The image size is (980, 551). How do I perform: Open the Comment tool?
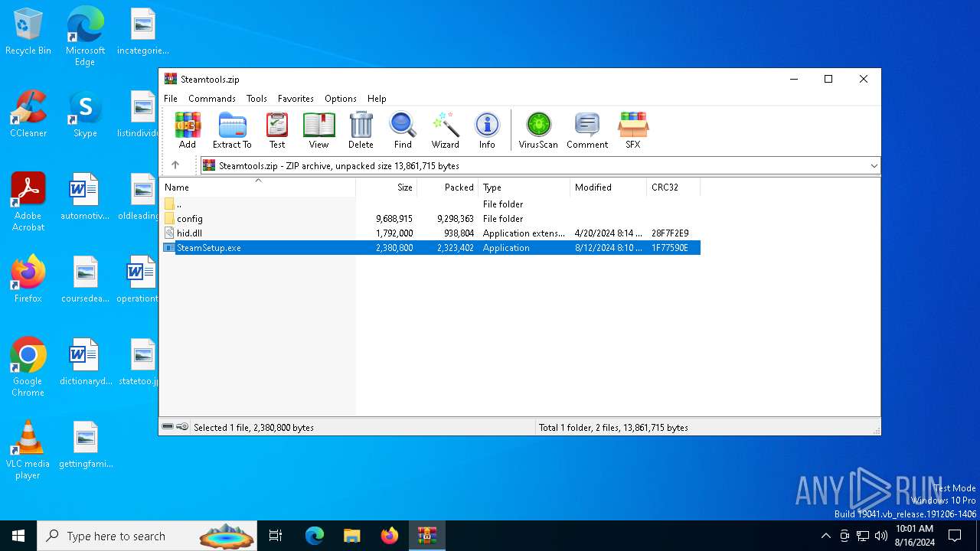[587, 130]
